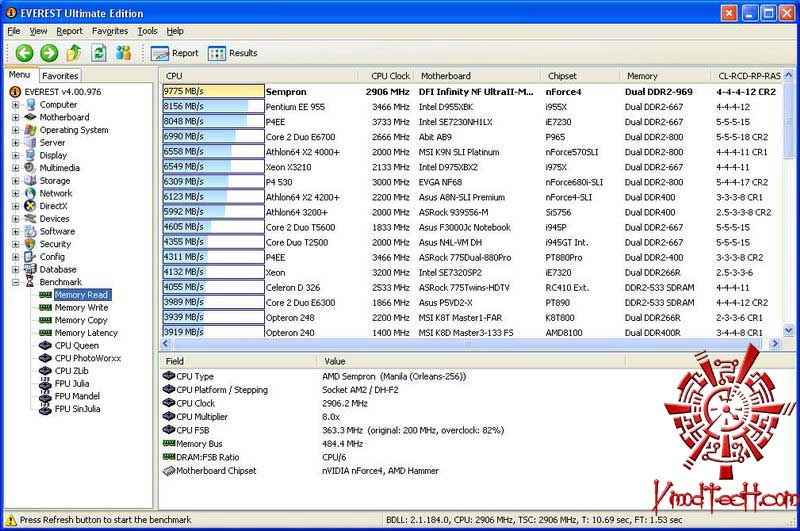
Task: Select the CPU ZLib benchmark
Action: tap(71, 371)
